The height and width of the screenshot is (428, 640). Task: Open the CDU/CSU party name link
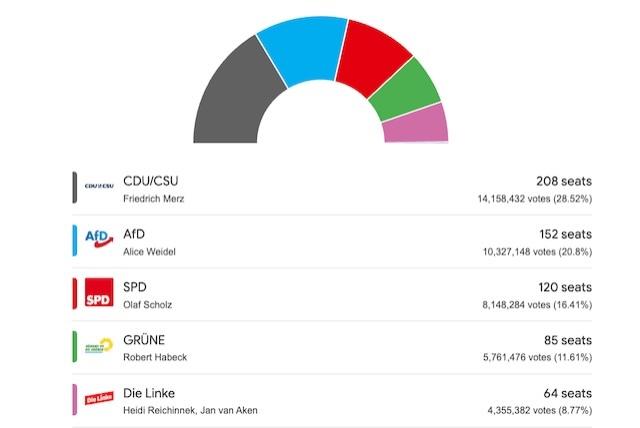(x=151, y=181)
